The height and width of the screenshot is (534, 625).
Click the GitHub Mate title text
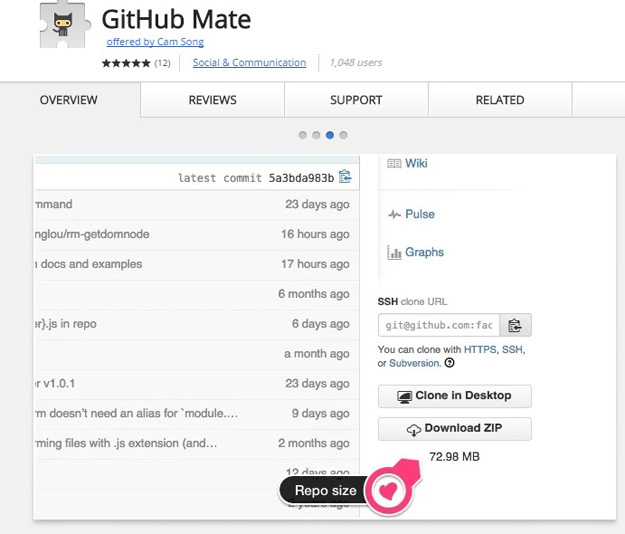pos(177,19)
